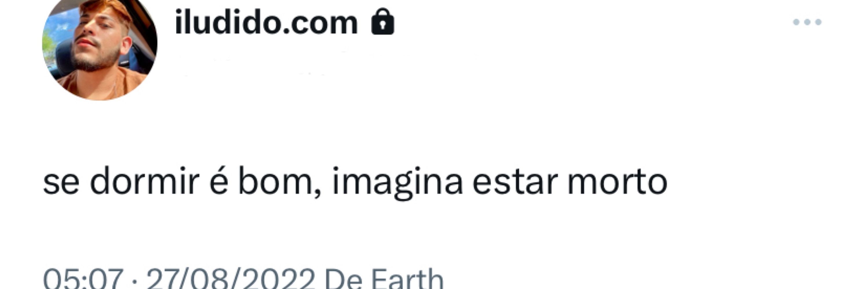Click the middle dot of the options menu
Image resolution: width=868 pixels, height=289 pixels.
coord(807,22)
